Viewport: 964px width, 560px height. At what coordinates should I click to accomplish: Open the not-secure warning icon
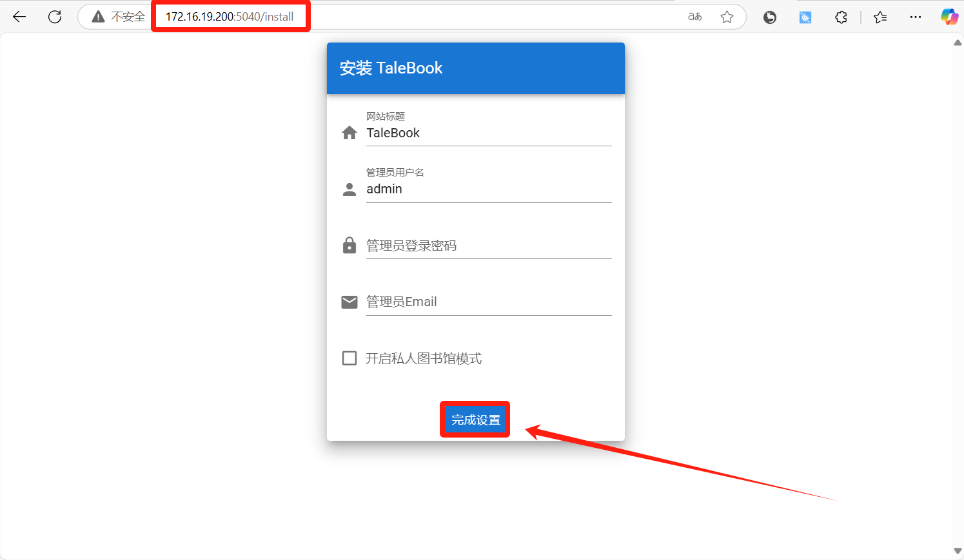tap(98, 17)
